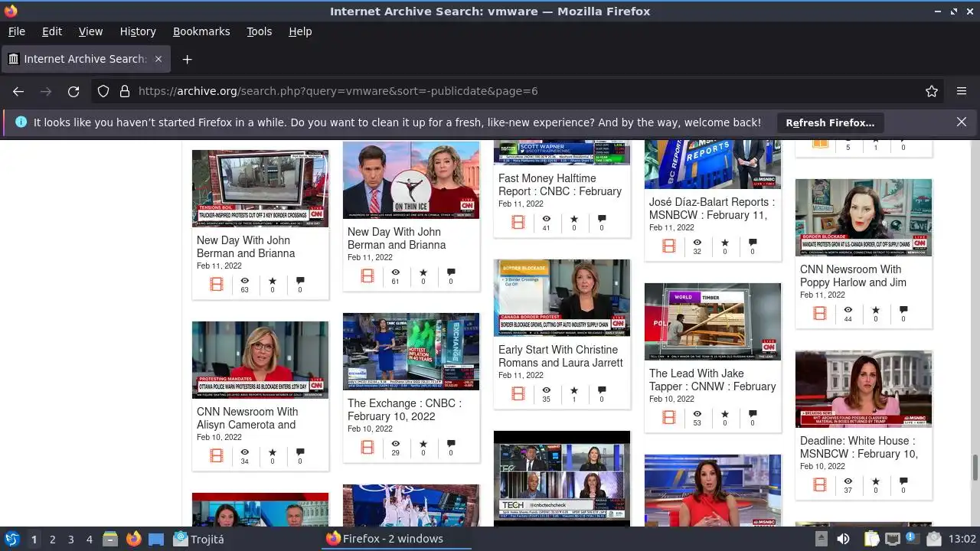Open Deadline: White House MSNBCW title
This screenshot has width=980, height=551.
coord(859,447)
